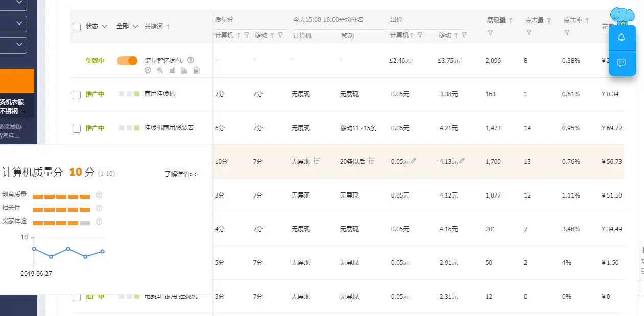Click the help icon next to 流量智选词包

[x=190, y=60]
